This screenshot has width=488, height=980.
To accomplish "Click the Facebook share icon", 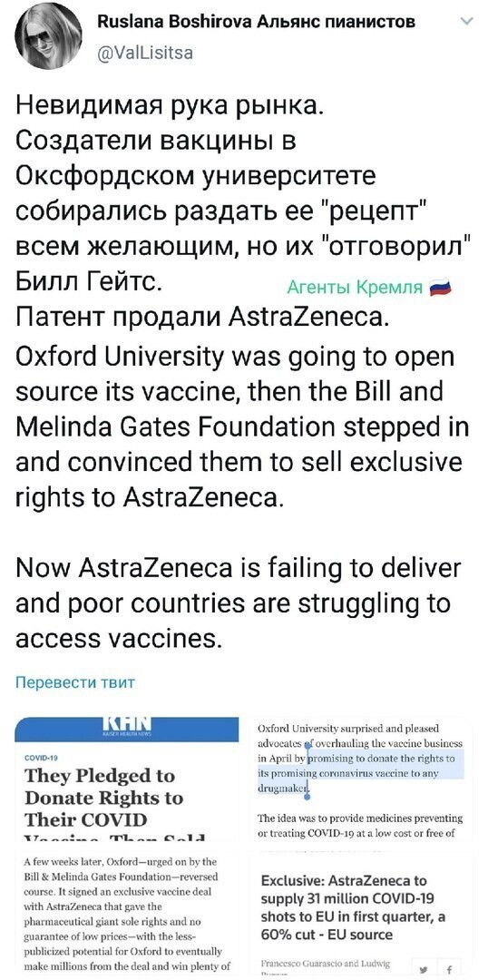I will pos(450,969).
